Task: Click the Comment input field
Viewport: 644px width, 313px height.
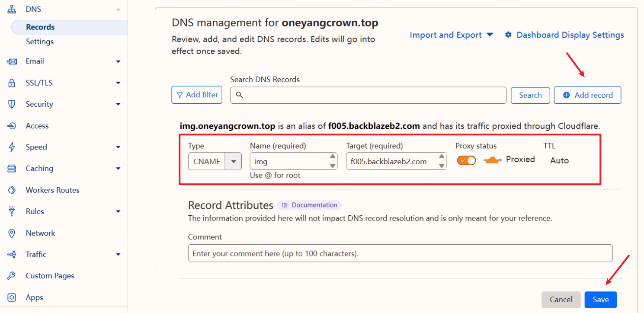Action: pos(400,253)
